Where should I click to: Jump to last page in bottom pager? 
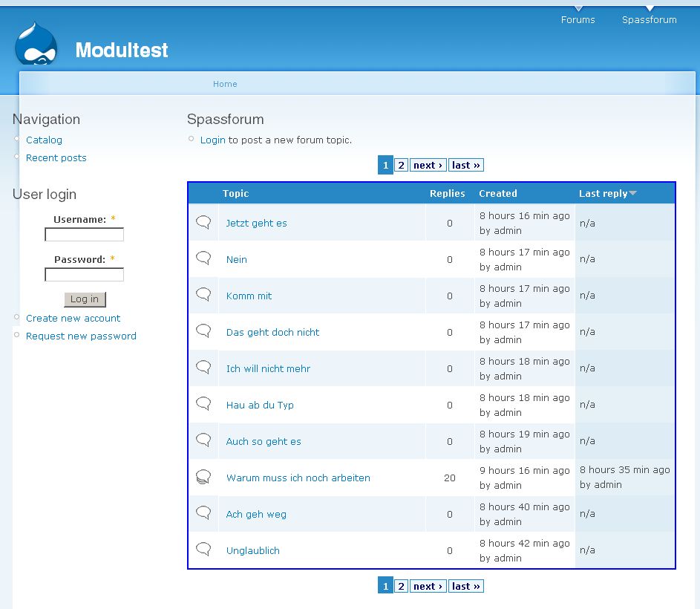click(x=466, y=586)
